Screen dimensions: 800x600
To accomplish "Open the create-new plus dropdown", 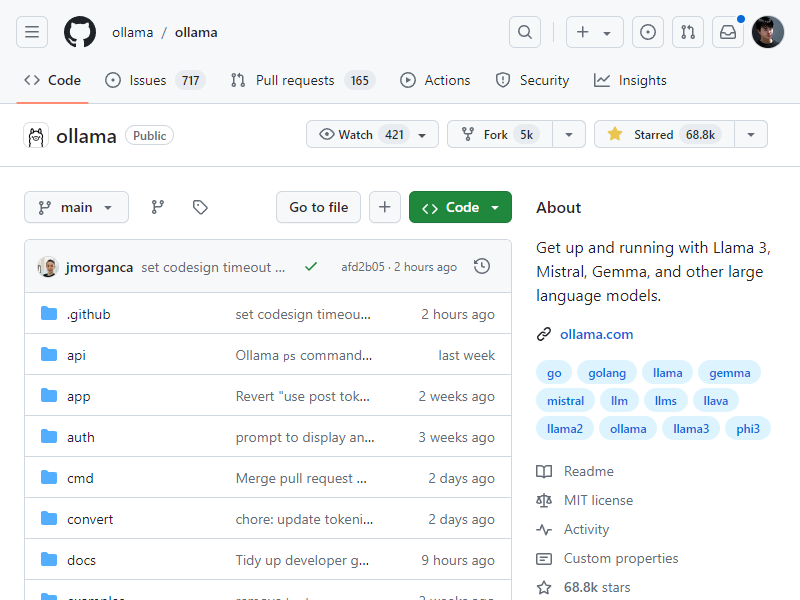I will click(594, 32).
